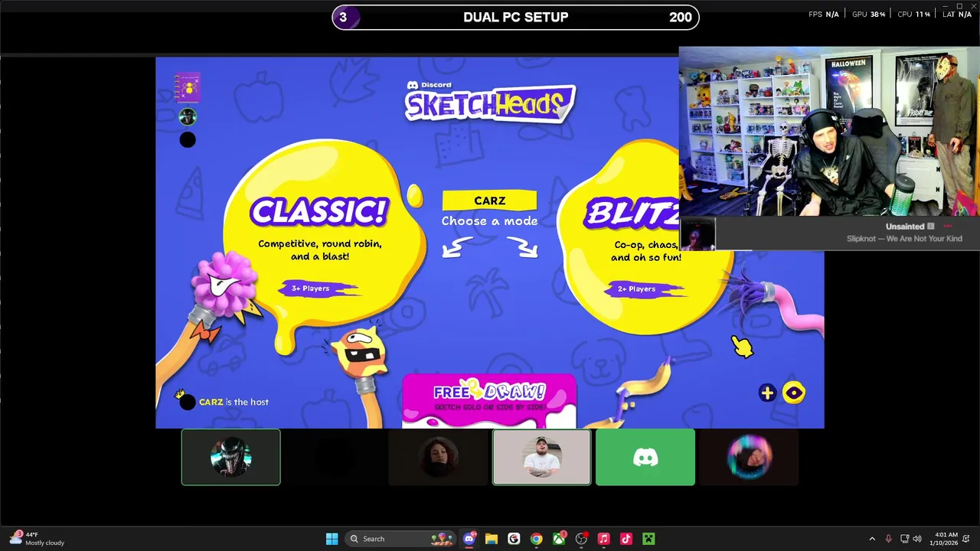
Task: Click the 'CARZ is the host' label
Action: [234, 402]
